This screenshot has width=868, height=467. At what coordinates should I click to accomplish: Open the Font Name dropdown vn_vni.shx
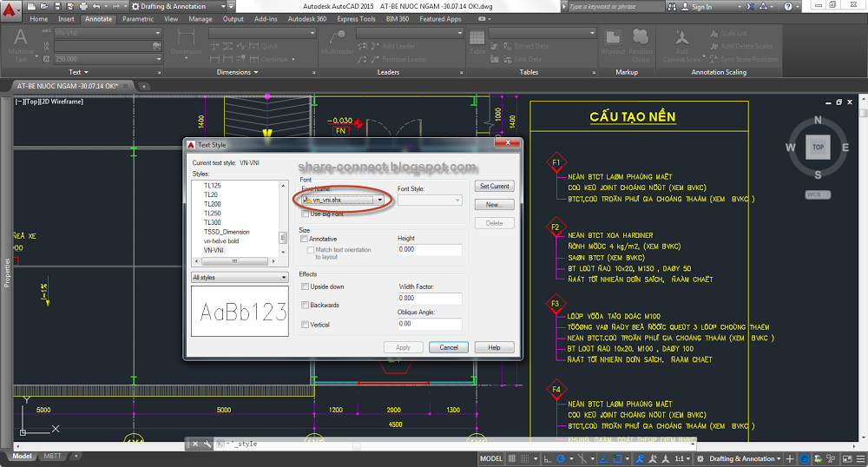pyautogui.click(x=343, y=200)
